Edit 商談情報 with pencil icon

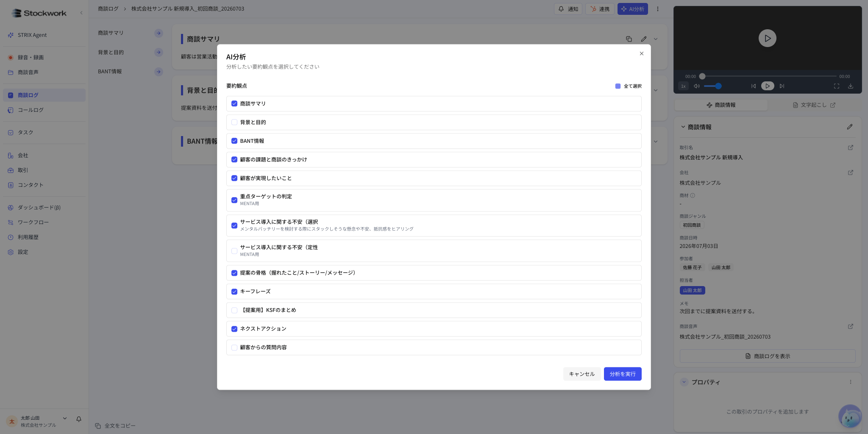point(850,127)
